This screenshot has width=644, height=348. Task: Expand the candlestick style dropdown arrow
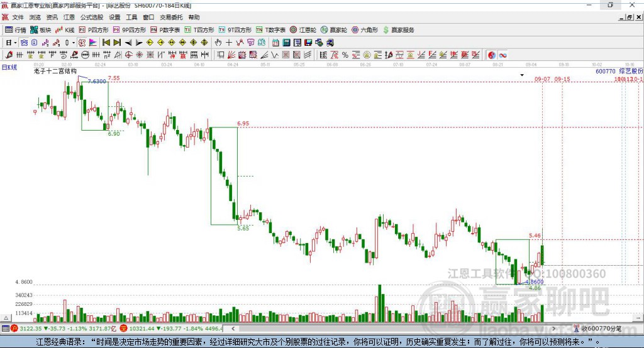click(x=74, y=43)
